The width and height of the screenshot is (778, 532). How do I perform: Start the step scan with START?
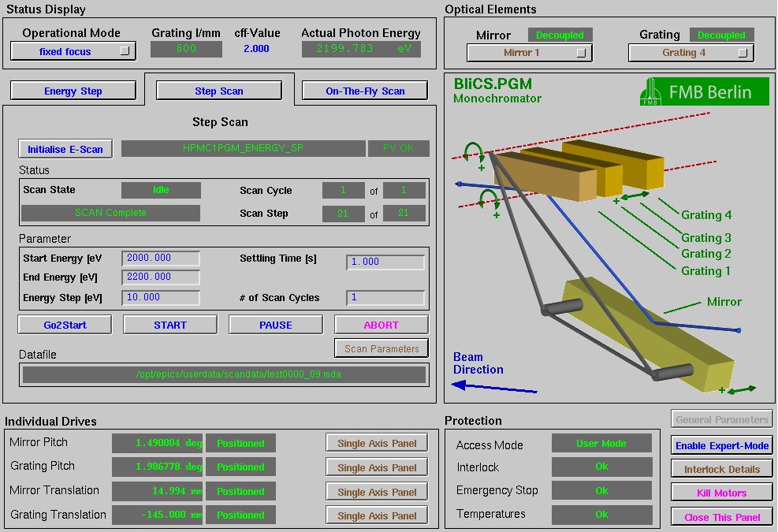point(170,325)
